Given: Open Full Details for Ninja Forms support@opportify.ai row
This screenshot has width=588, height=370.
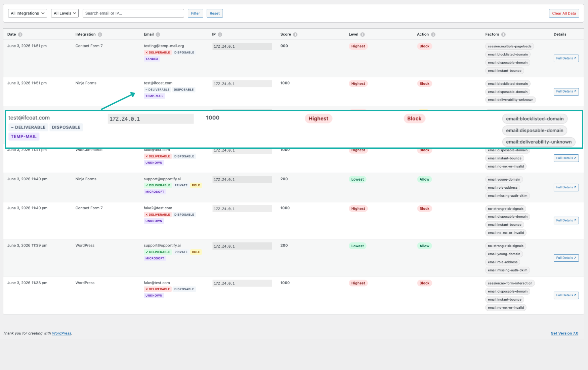Looking at the screenshot, I should tap(566, 187).
